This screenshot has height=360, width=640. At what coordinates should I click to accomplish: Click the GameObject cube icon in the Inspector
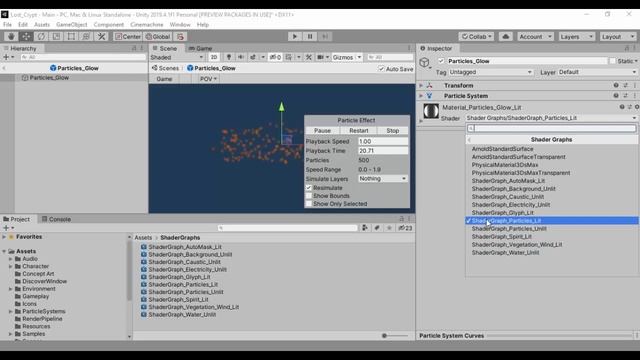(x=424, y=62)
